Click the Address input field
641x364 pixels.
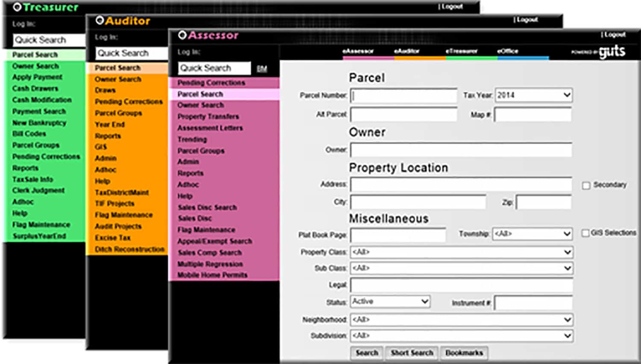461,185
